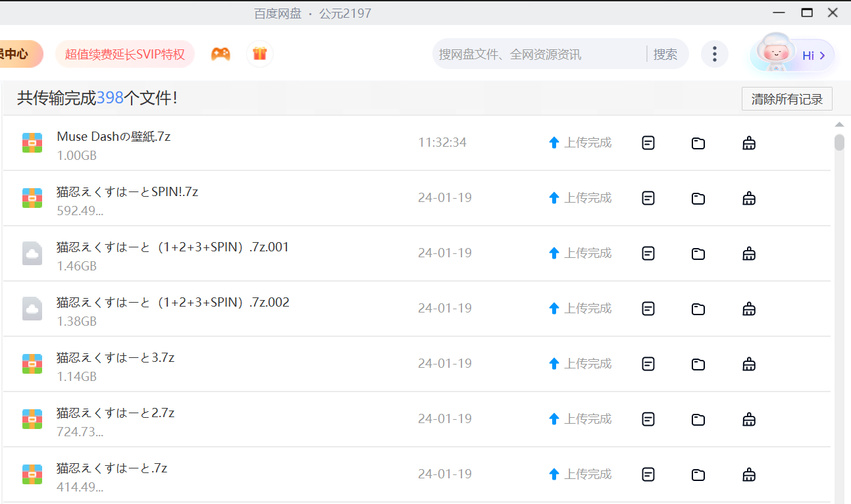
Task: Open transfer log for 猫忍えくすはーとSPIN!.7z
Action: point(648,198)
